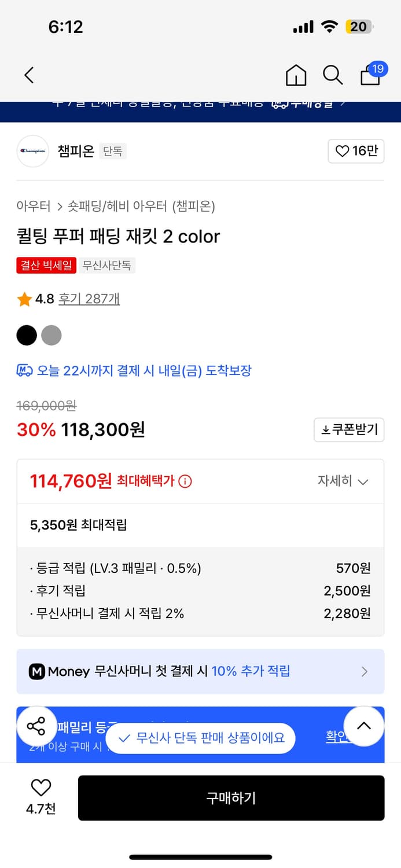Viewport: 401px width, 868px height.
Task: Select the gray color option
Action: [51, 336]
